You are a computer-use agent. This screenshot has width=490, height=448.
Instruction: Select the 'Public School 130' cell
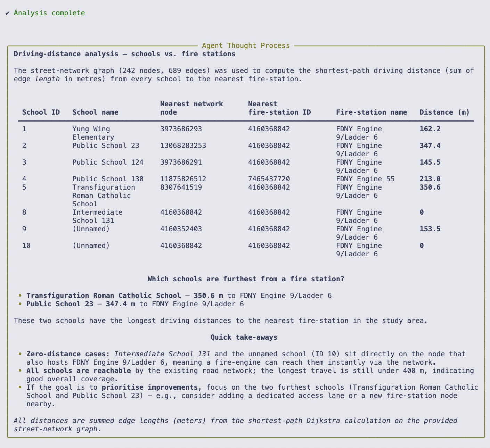tap(108, 179)
